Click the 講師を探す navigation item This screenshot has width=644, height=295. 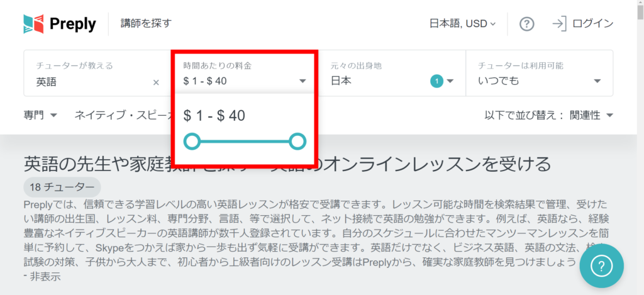(146, 24)
